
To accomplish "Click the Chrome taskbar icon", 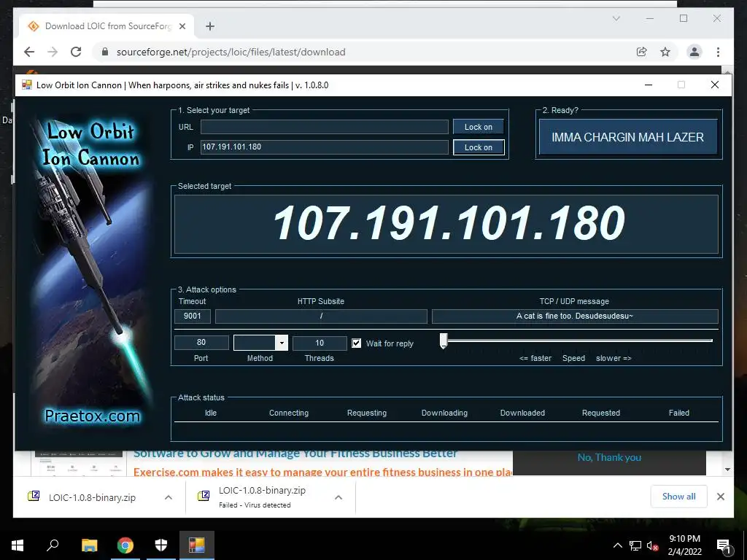I will [x=125, y=545].
